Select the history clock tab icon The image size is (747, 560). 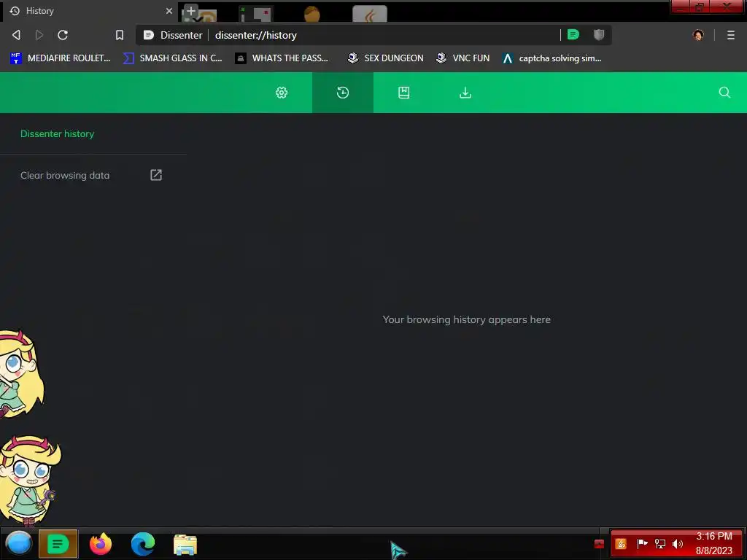click(x=343, y=93)
